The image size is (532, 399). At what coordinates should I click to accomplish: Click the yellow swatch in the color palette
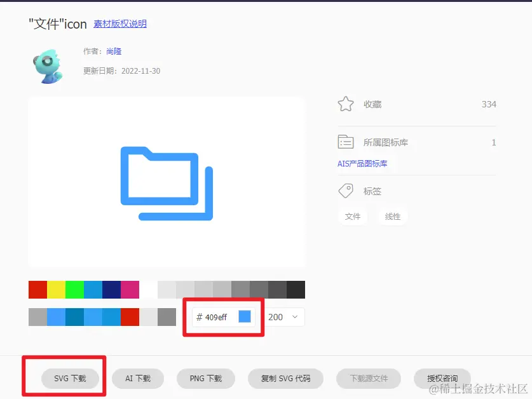(x=55, y=289)
